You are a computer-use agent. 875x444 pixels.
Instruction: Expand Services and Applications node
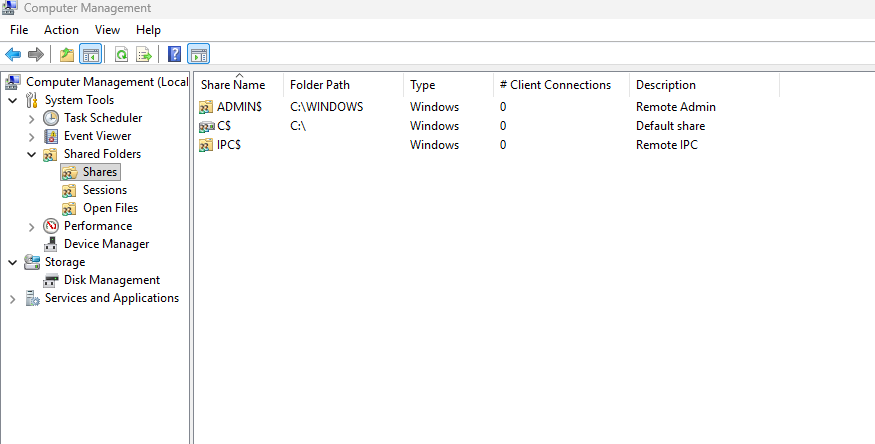pos(13,298)
